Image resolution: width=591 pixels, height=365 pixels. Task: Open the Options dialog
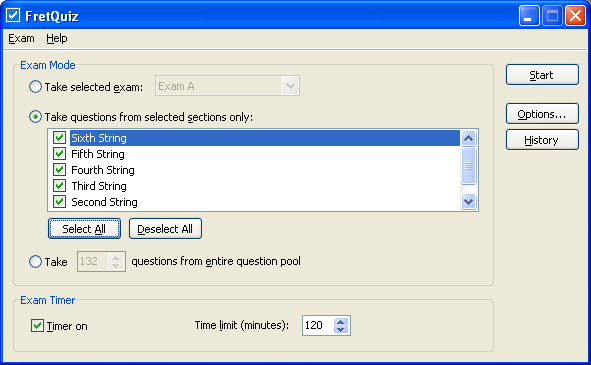[x=542, y=113]
